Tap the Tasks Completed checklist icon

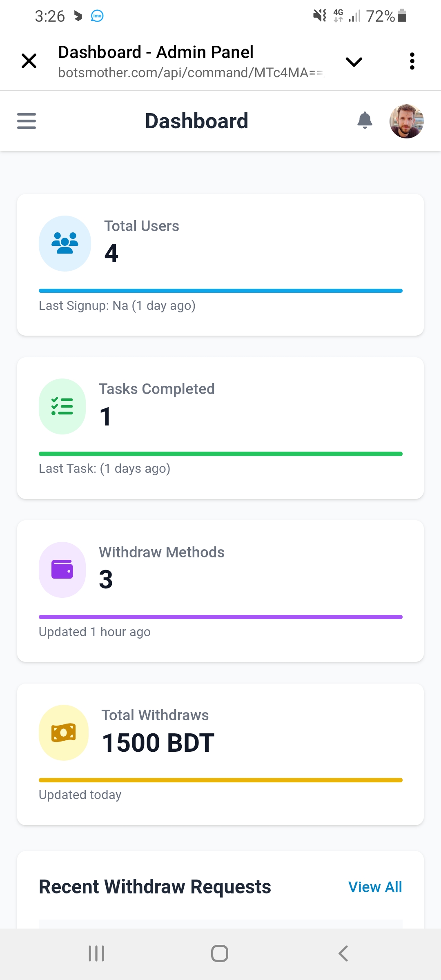click(x=62, y=406)
